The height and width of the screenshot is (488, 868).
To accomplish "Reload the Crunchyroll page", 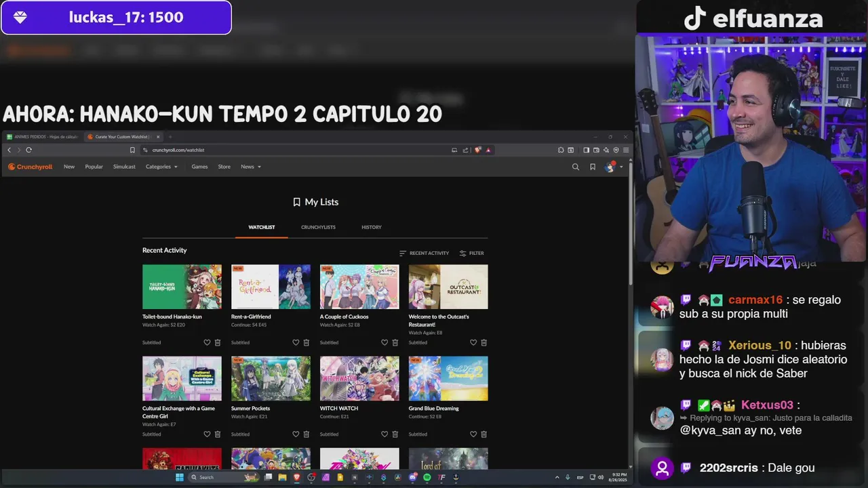I will [x=28, y=150].
